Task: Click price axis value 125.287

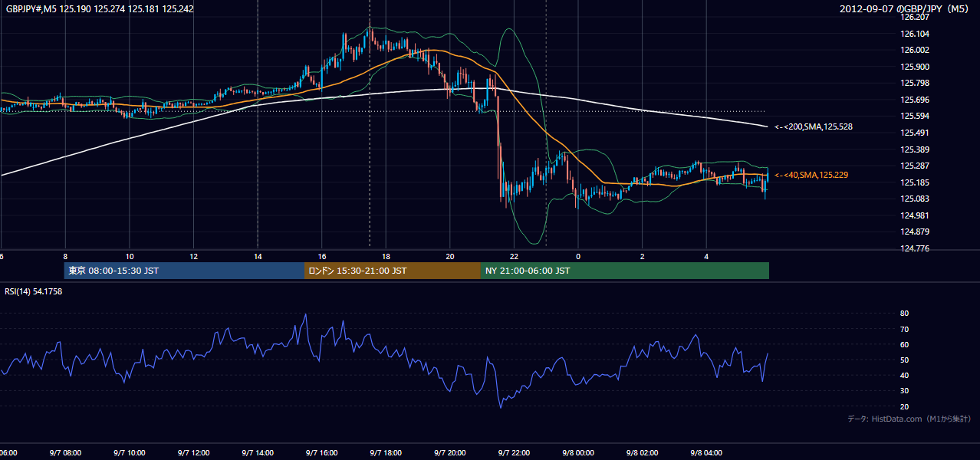Action: (x=916, y=166)
